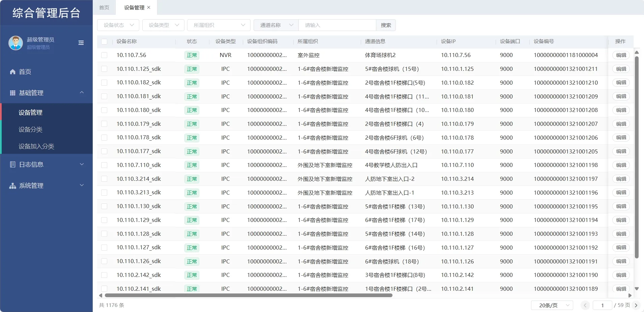Click IP cell 10.110.1.127
The width and height of the screenshot is (644, 312).
457,248
